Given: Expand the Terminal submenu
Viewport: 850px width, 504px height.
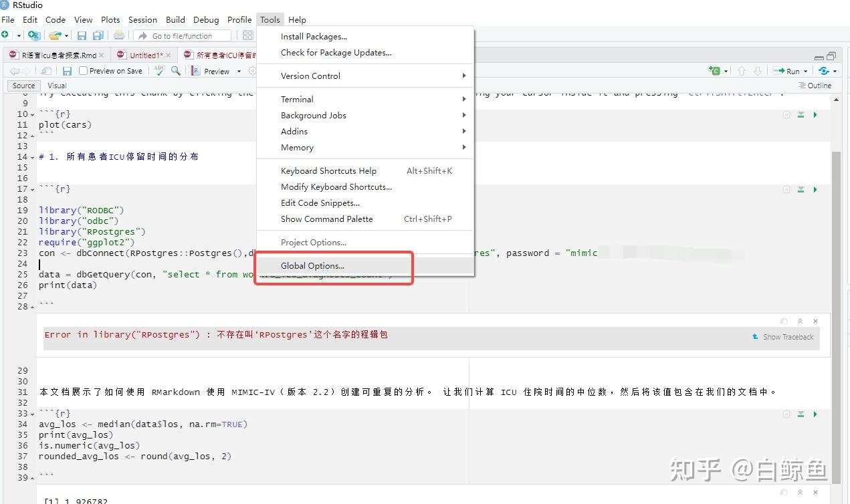Looking at the screenshot, I should click(x=365, y=99).
